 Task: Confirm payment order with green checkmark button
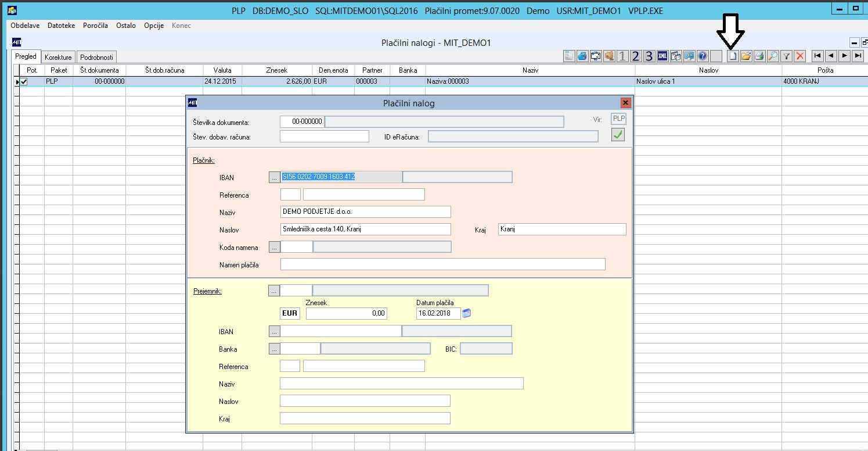(618, 135)
